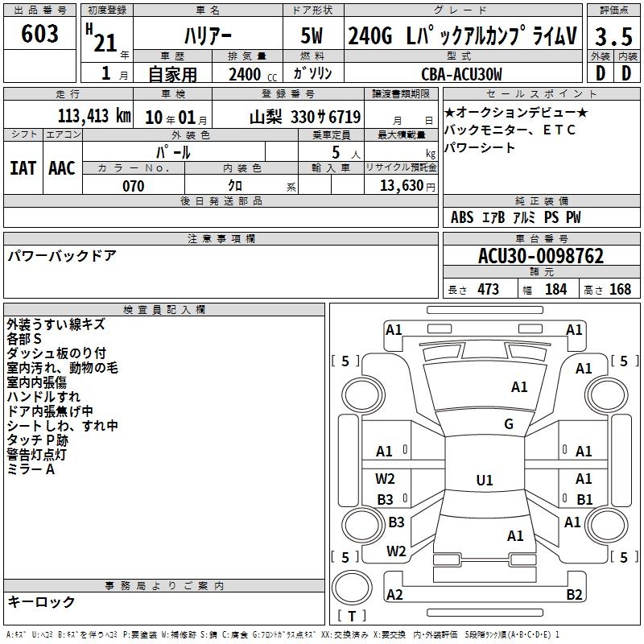Click the A1 mark on the hood
The height and width of the screenshot is (644, 644).
tap(519, 387)
